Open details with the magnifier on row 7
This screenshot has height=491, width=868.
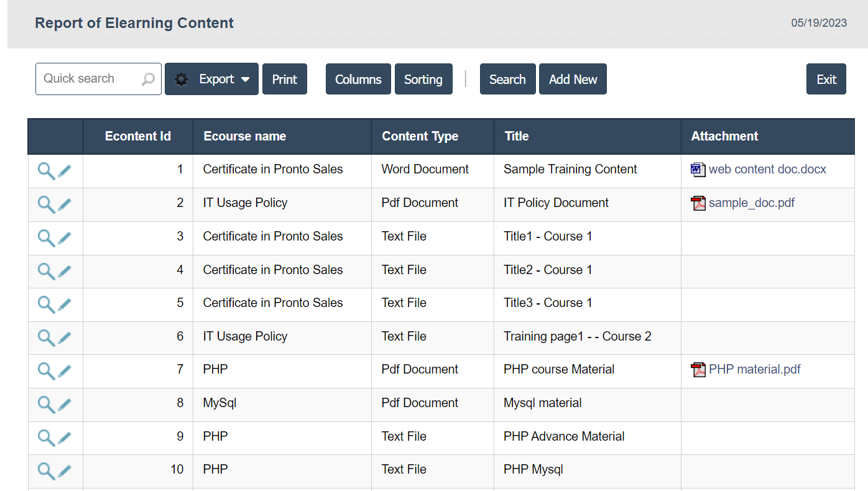(46, 371)
